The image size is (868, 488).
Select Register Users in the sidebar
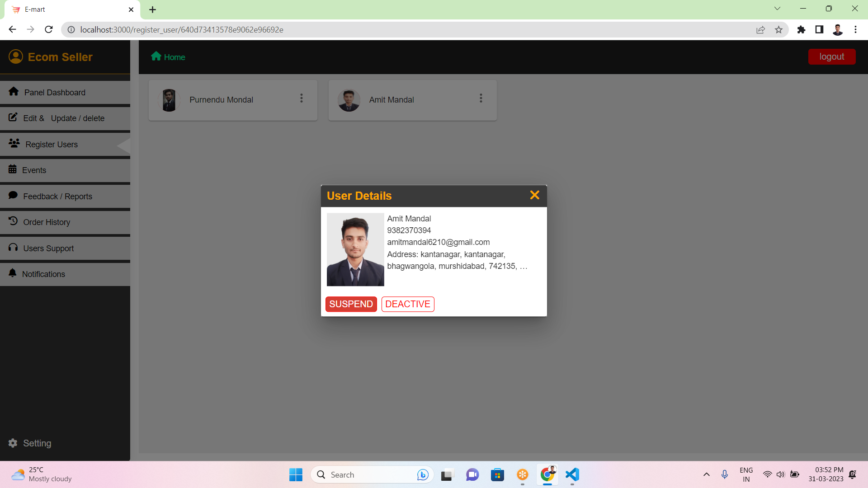coord(52,145)
